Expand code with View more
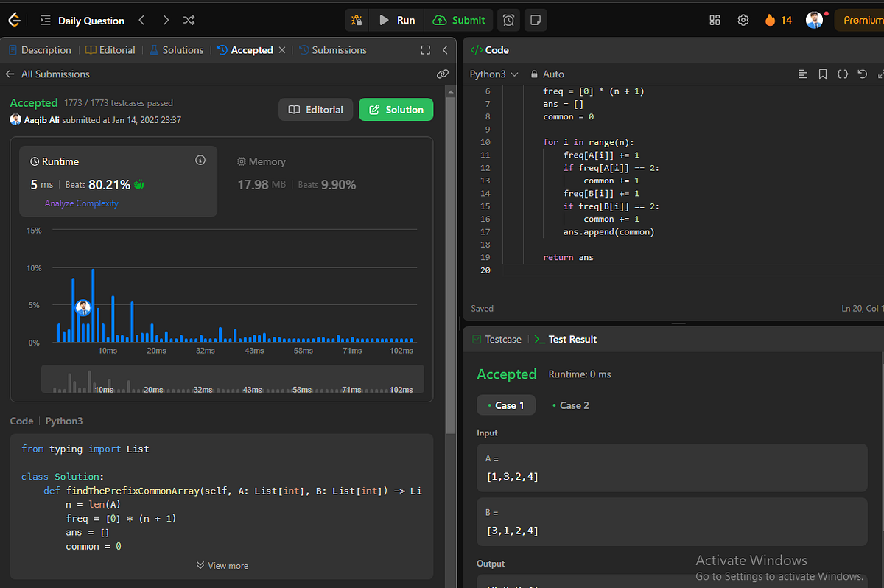 point(222,566)
